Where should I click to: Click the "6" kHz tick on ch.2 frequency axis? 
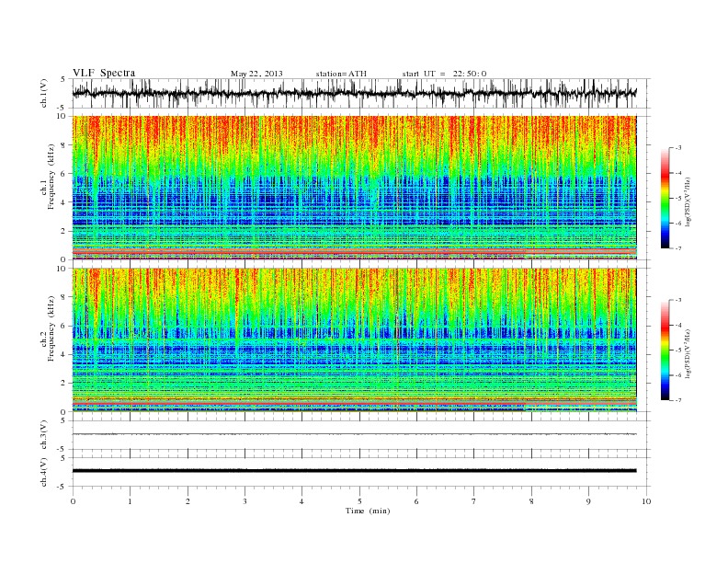[64, 326]
